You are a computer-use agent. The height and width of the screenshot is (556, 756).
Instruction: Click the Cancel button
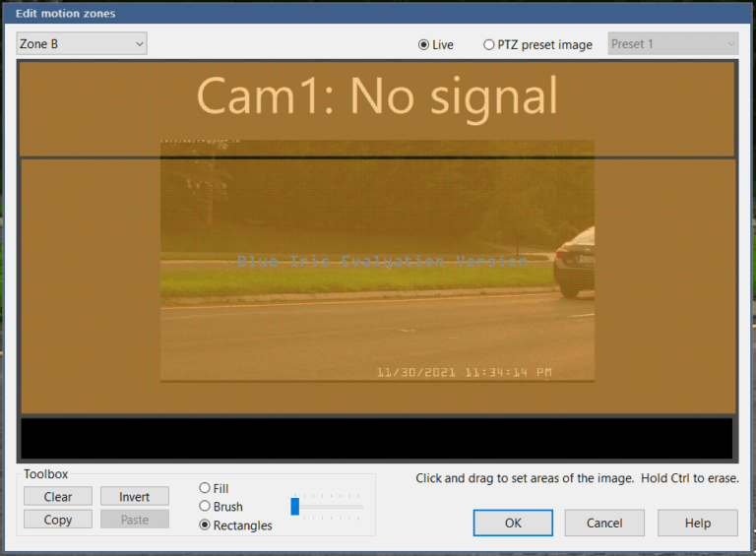(604, 523)
